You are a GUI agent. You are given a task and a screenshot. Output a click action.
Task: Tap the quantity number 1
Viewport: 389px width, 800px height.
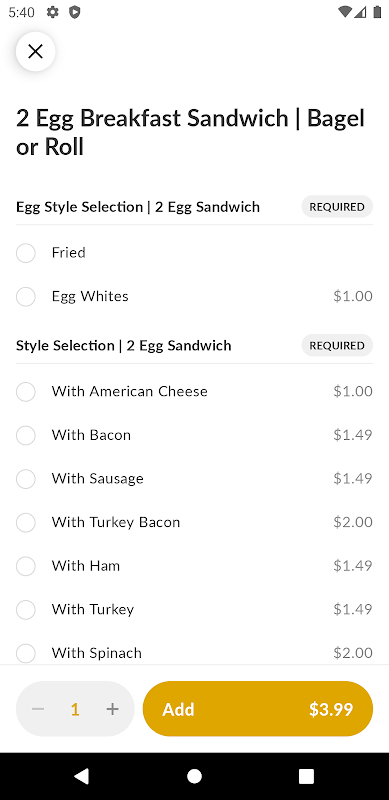(x=75, y=709)
